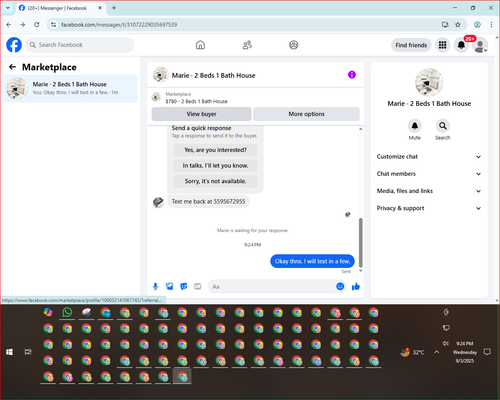The height and width of the screenshot is (400, 500).
Task: Open Task View on the taskbar
Action: [28, 352]
